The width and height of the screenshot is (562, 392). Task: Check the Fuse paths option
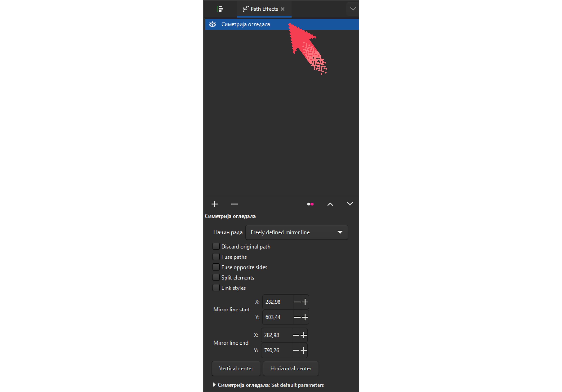(x=216, y=257)
